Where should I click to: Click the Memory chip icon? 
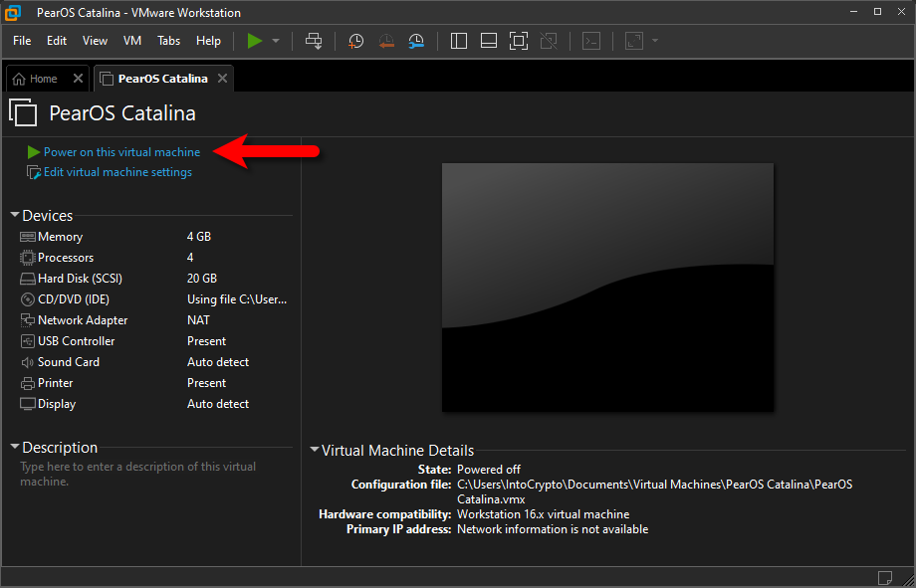point(28,237)
